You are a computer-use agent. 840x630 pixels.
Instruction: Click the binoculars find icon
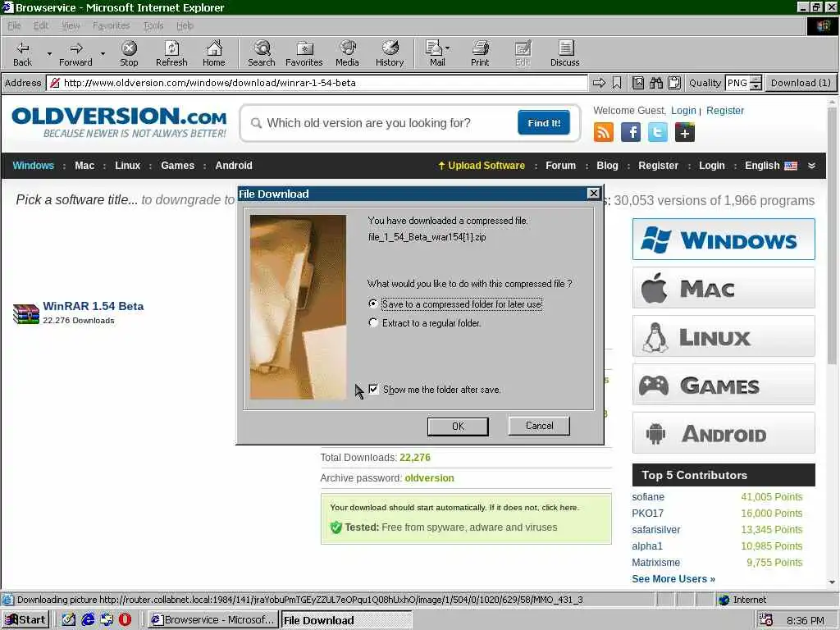655,83
